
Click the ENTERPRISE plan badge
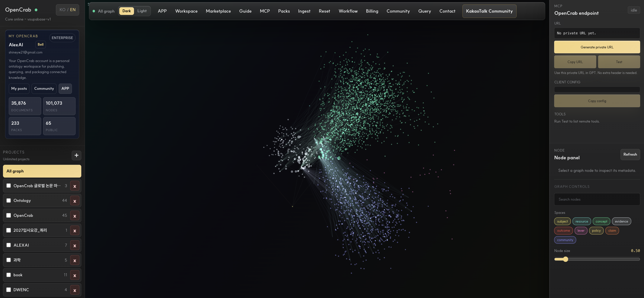click(62, 38)
